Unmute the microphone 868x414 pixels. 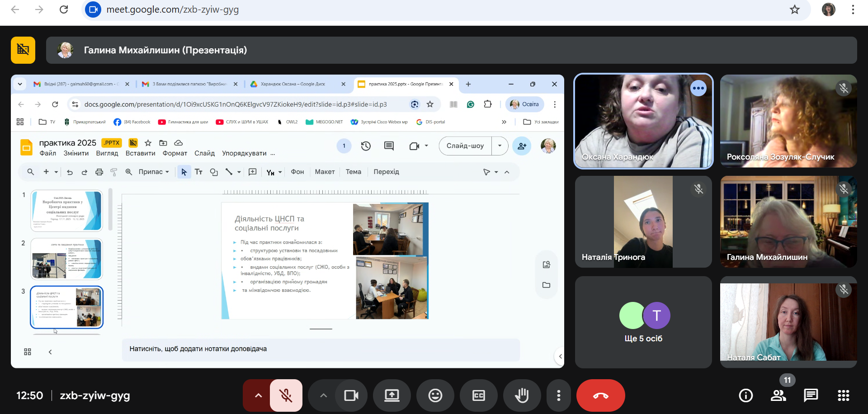click(286, 396)
